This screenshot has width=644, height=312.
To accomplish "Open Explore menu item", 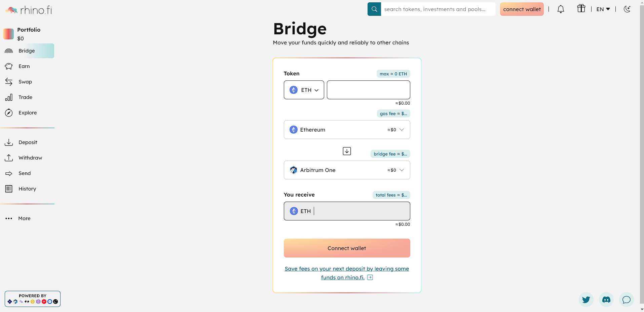I will 28,113.
